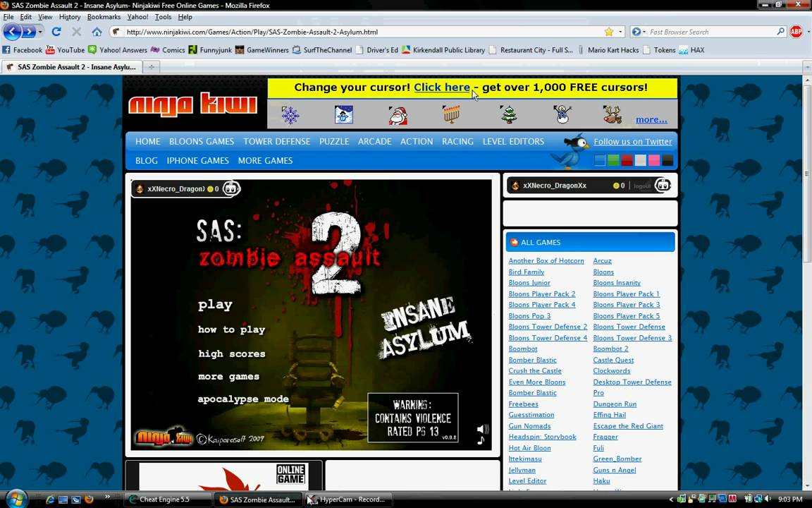This screenshot has width=812, height=508.
Task: Click logout in profile bar
Action: coord(642,186)
